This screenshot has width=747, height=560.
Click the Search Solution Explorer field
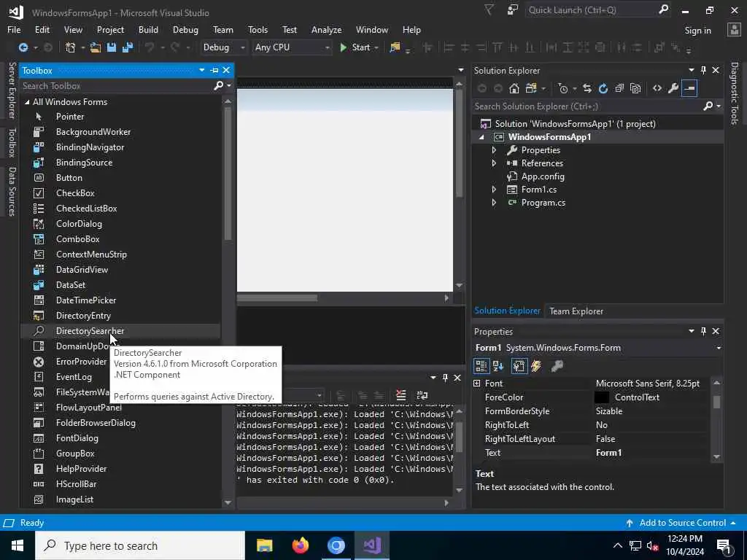coord(588,106)
